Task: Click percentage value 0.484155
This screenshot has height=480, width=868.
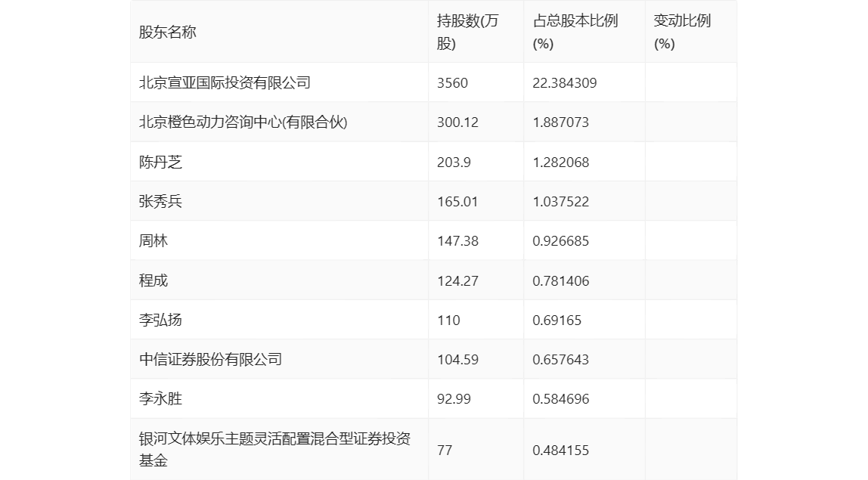Action: point(561,450)
